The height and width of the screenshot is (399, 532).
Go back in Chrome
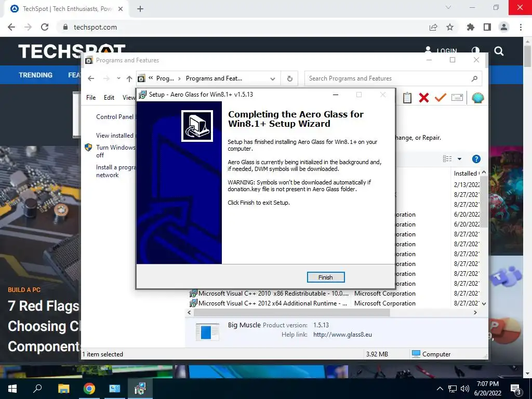pyautogui.click(x=11, y=27)
